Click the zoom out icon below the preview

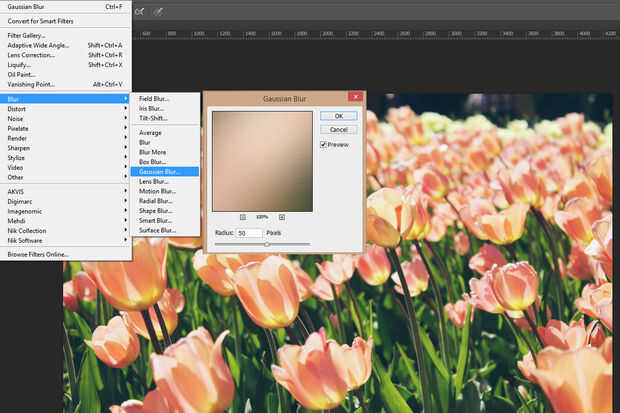(x=243, y=217)
